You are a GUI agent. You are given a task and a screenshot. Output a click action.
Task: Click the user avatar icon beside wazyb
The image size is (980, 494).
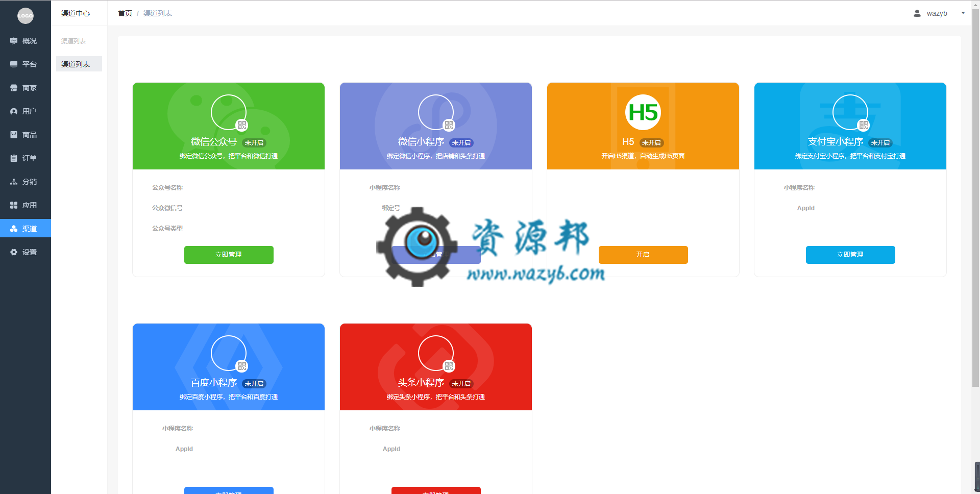coord(917,13)
